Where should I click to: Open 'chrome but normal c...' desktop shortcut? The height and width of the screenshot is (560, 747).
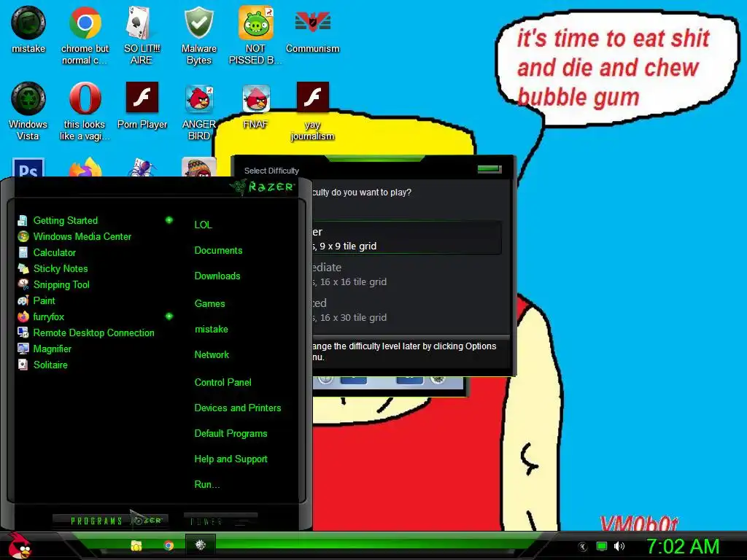click(85, 35)
